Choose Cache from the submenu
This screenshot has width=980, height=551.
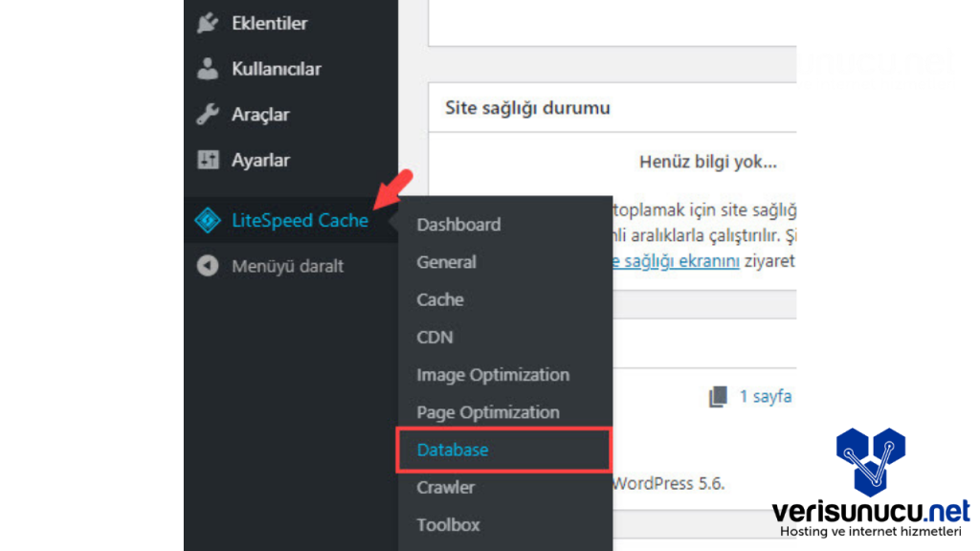point(440,299)
